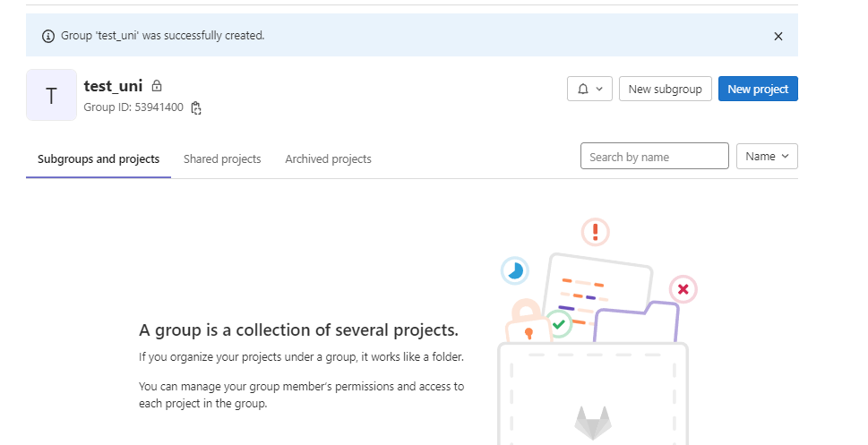Open the Shared projects tab
The image size is (868, 445).
click(x=222, y=159)
